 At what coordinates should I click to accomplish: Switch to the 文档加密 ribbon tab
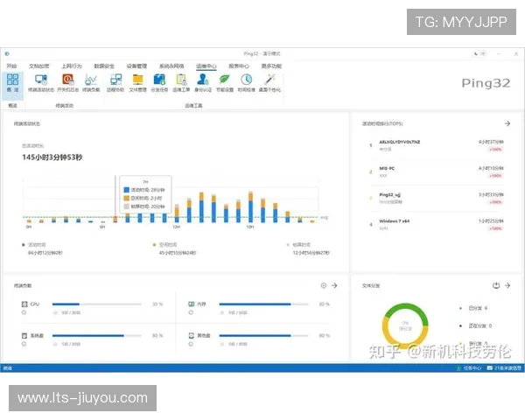[40, 66]
